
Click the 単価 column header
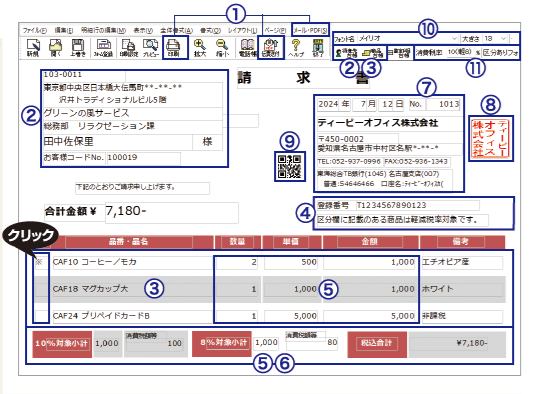coord(290,242)
